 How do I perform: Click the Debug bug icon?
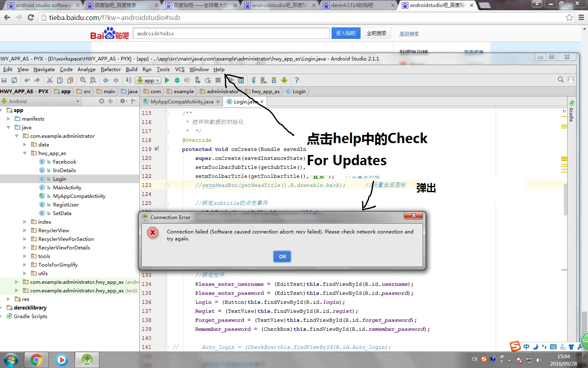[177, 80]
